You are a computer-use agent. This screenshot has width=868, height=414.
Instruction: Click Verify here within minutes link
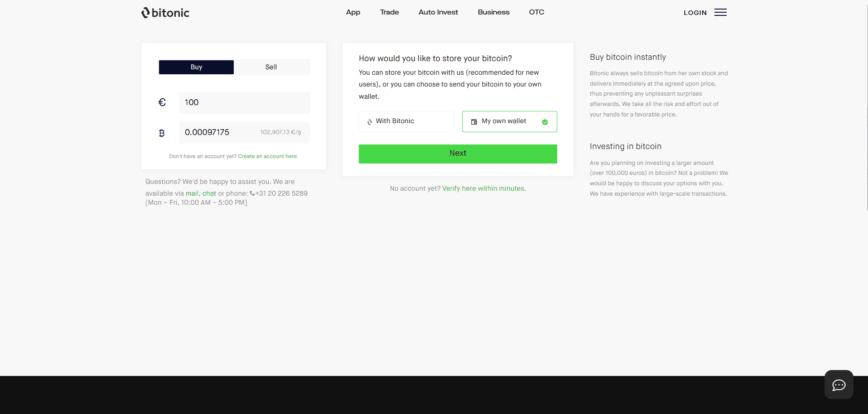coord(484,188)
